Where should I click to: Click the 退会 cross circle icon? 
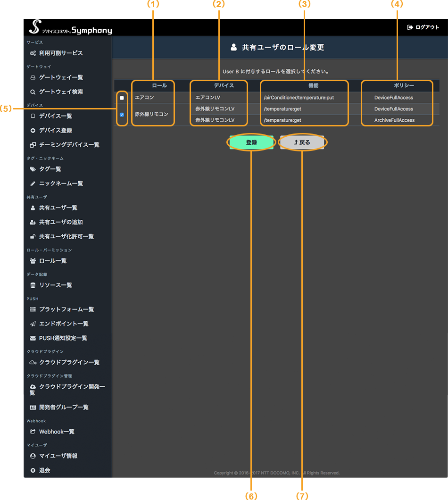pyautogui.click(x=33, y=470)
